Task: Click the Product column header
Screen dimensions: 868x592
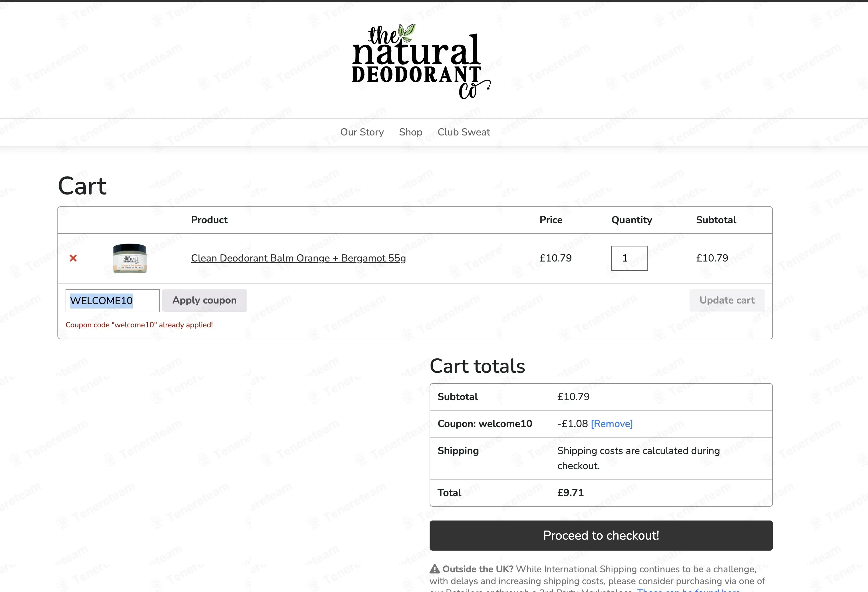Action: pyautogui.click(x=209, y=220)
